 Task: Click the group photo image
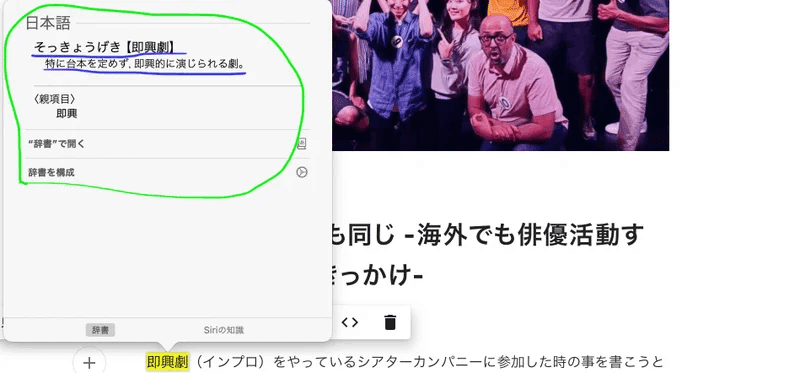[501, 75]
